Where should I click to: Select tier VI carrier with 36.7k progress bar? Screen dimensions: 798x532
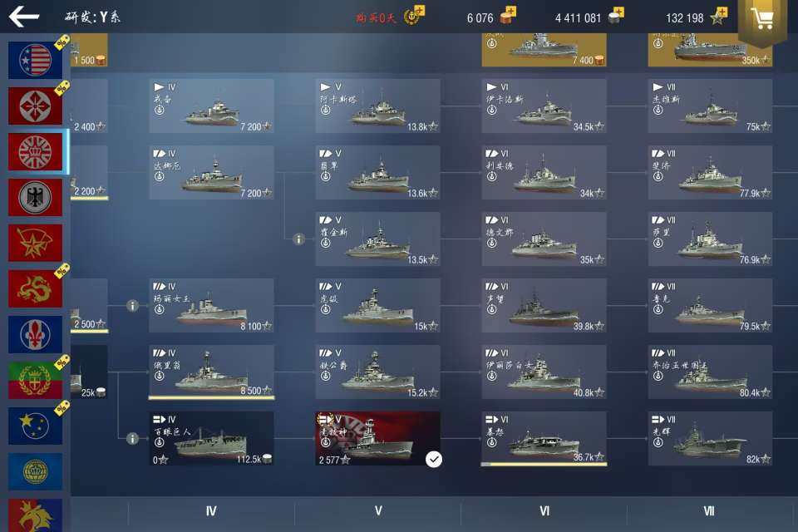tap(544, 438)
